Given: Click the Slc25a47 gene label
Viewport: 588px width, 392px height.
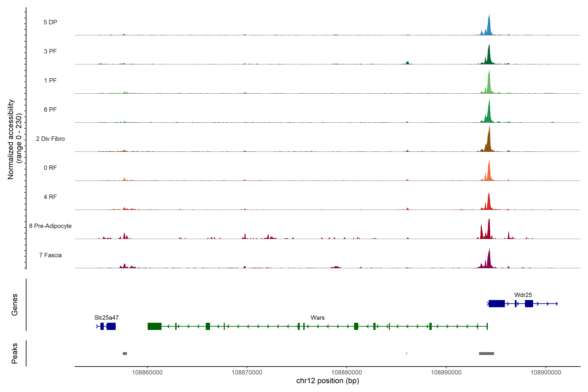Looking at the screenshot, I should (x=106, y=318).
